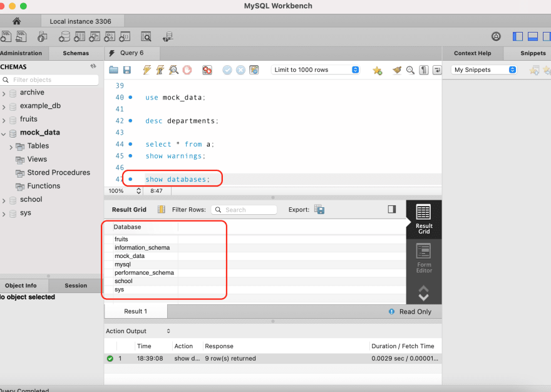Select Stored Procedures under mock_data
Viewport: 551px width, 392px height.
coord(59,173)
